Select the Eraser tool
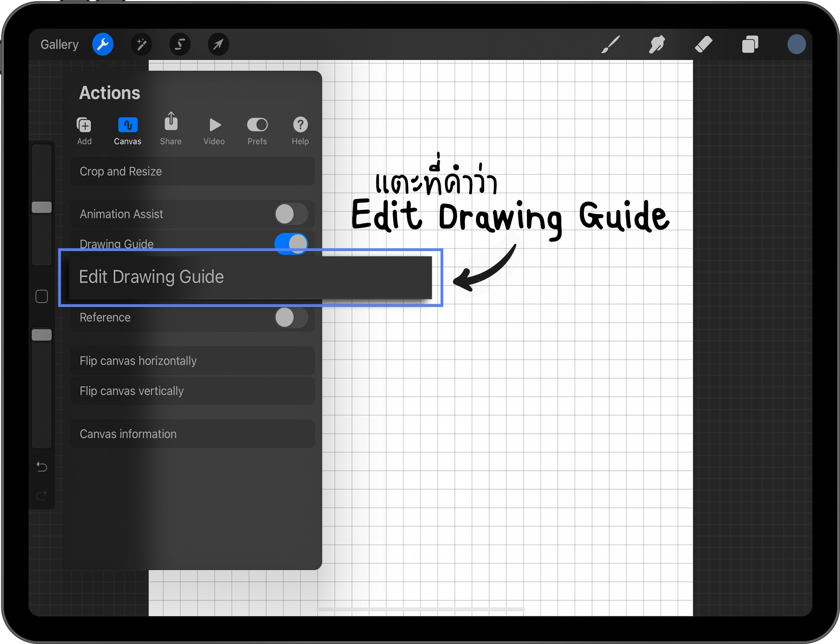The image size is (840, 644). point(703,44)
